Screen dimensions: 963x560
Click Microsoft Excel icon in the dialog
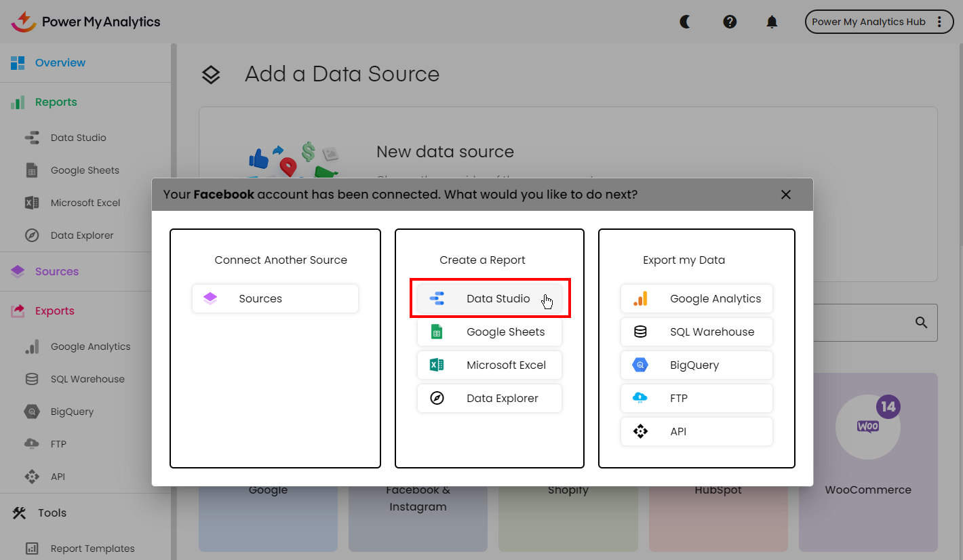tap(437, 365)
